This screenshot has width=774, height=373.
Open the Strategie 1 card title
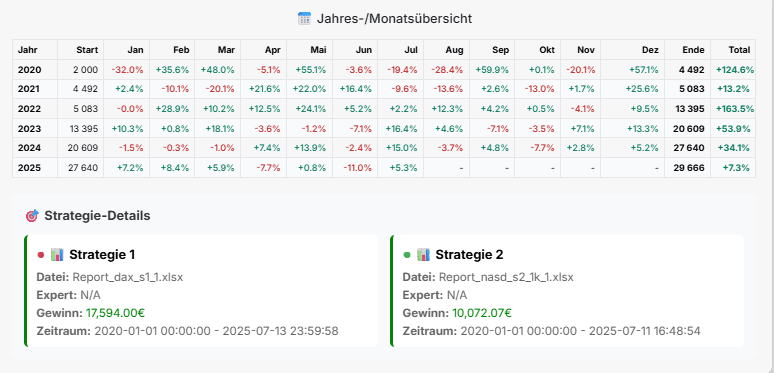(102, 255)
